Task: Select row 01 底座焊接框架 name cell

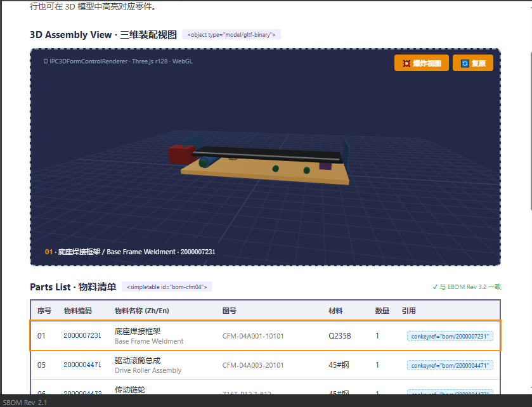Action: 149,336
